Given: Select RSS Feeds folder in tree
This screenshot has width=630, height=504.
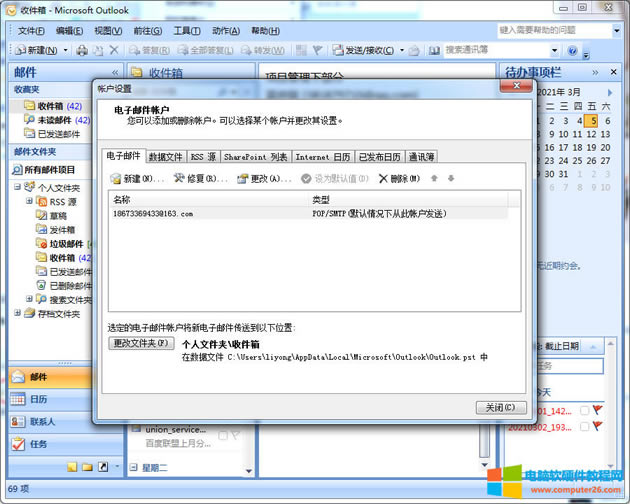Looking at the screenshot, I should pos(56,202).
